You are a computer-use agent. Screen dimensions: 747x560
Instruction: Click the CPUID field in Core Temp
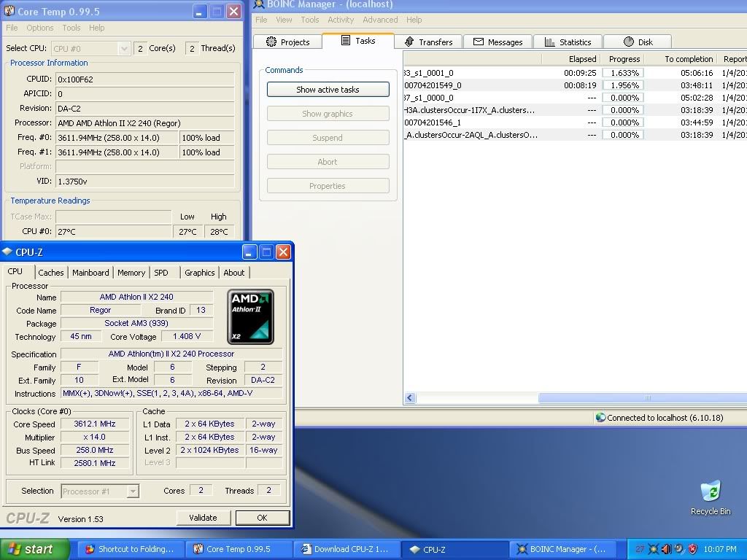pyautogui.click(x=145, y=79)
